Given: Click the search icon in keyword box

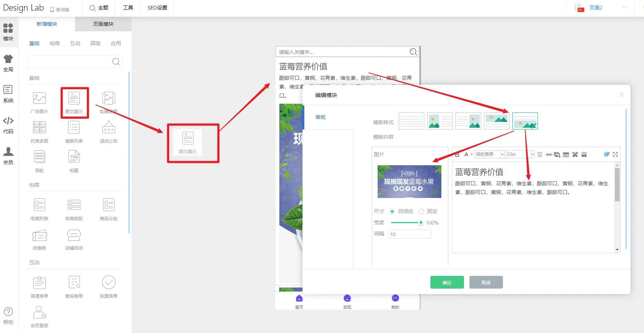Looking at the screenshot, I should [x=413, y=52].
